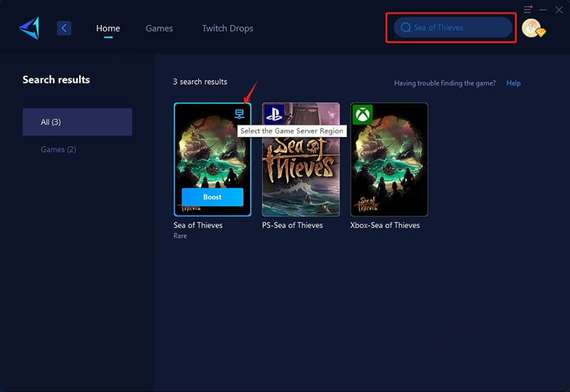Click the PS-Sea of Thieves title text
Viewport: 570px width, 392px height.
(x=293, y=225)
